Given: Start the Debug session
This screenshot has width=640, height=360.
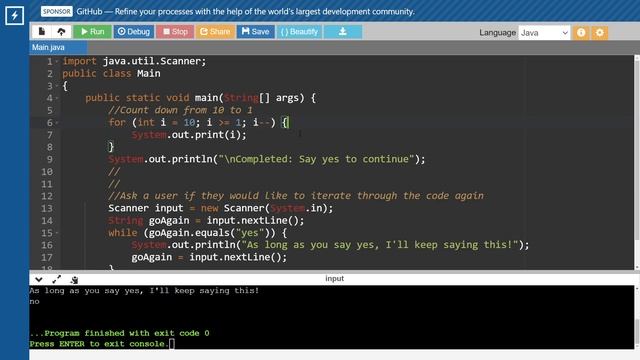Looking at the screenshot, I should pos(134,31).
